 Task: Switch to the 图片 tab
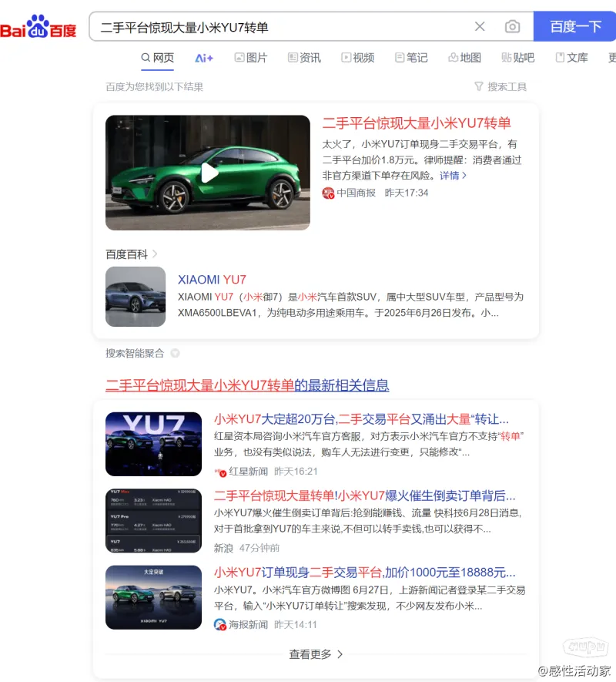tap(251, 58)
